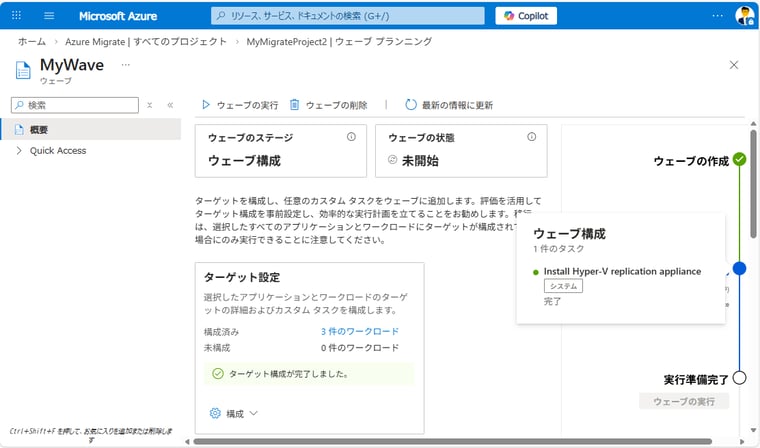Focus the resource search box in header
This screenshot has width=760, height=448.
(348, 16)
